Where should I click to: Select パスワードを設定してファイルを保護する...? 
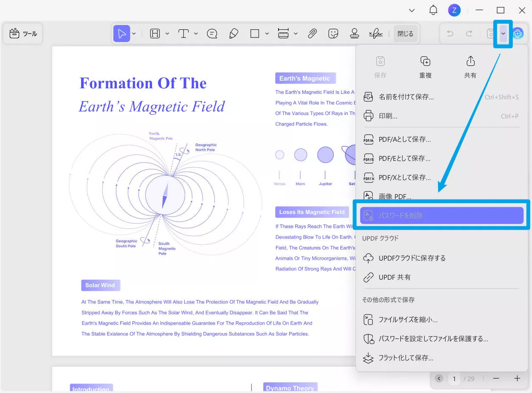[x=441, y=339]
